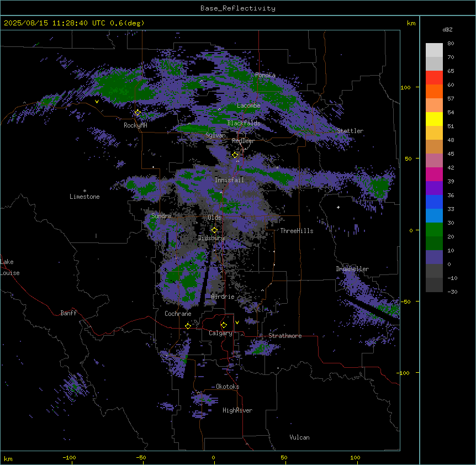This screenshot has height=465, width=476.
Task: Pick the lightest gray 80-70 dBZ swatch
Action: pos(434,50)
